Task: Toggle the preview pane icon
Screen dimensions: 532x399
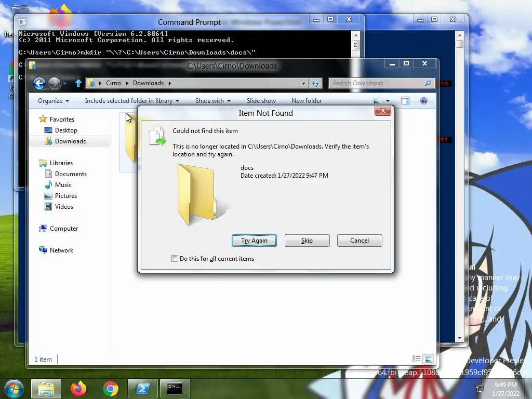Action: pos(405,101)
